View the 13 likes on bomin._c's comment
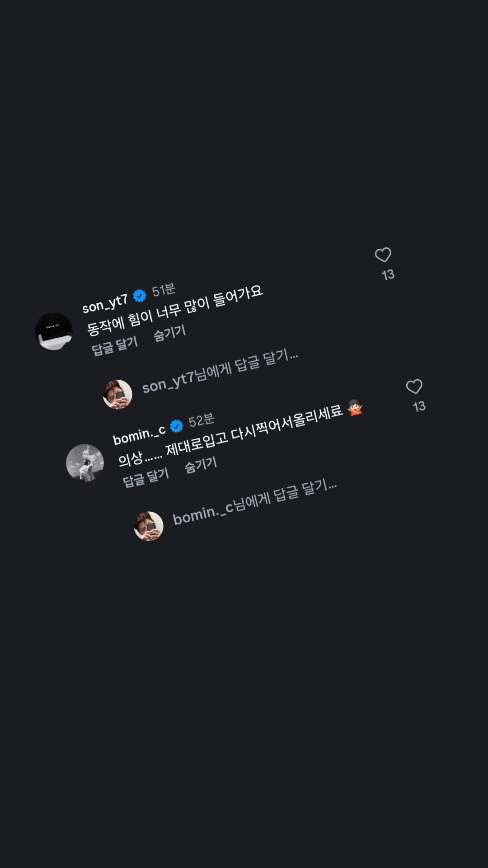The width and height of the screenshot is (488, 868). (x=419, y=406)
